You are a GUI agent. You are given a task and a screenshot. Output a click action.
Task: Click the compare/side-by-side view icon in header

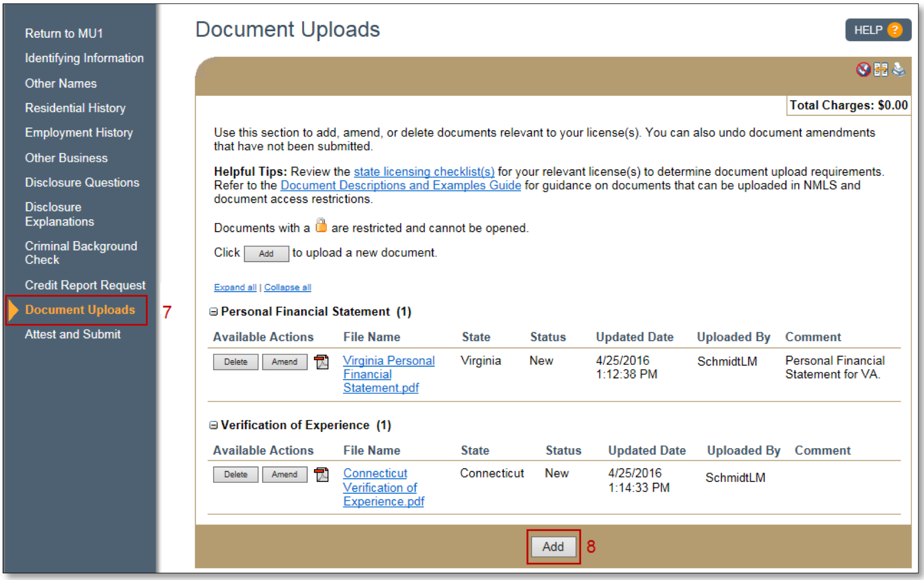881,70
